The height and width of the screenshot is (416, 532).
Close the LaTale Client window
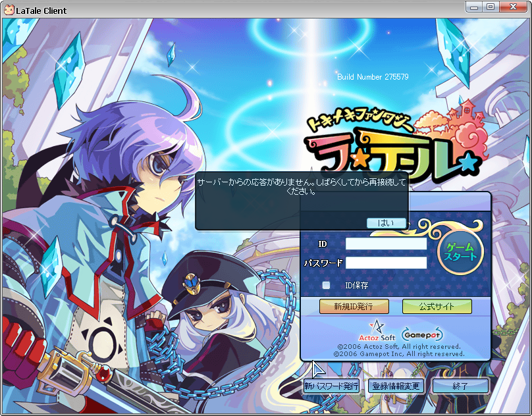tap(513, 7)
